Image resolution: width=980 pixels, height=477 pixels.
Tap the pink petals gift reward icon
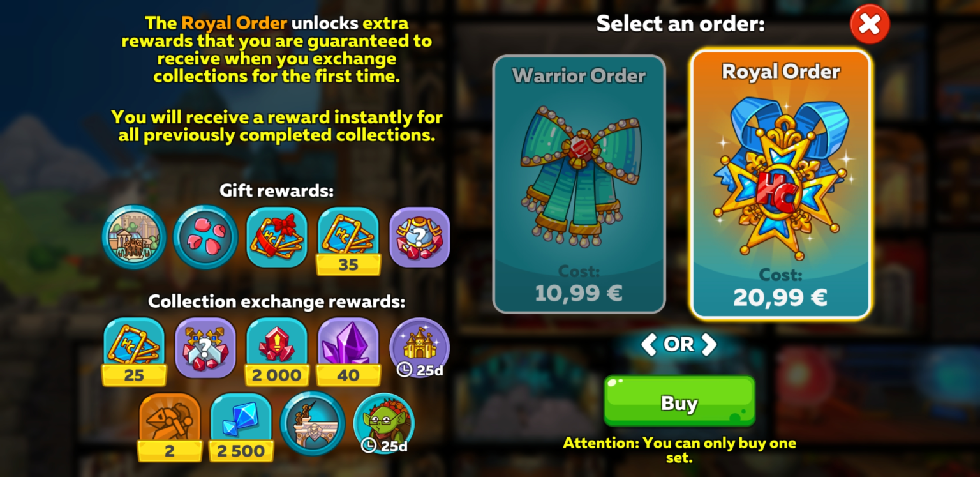pyautogui.click(x=205, y=237)
